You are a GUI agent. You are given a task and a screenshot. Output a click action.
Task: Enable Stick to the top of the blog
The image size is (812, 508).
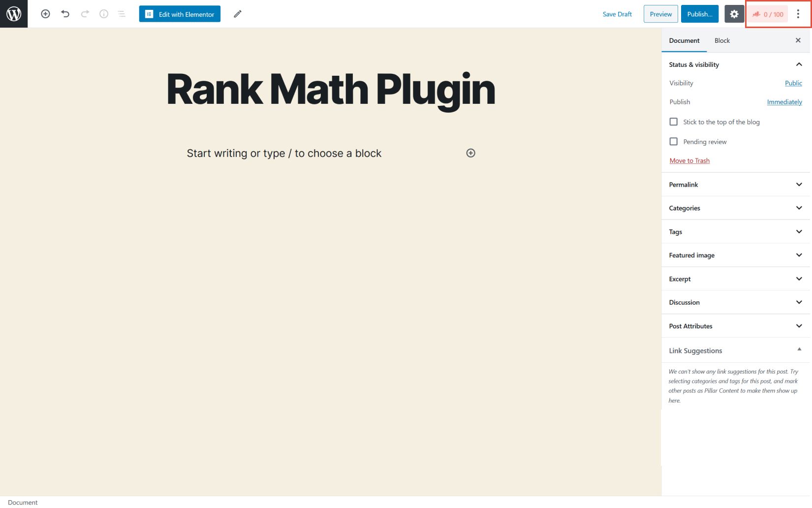[673, 122]
